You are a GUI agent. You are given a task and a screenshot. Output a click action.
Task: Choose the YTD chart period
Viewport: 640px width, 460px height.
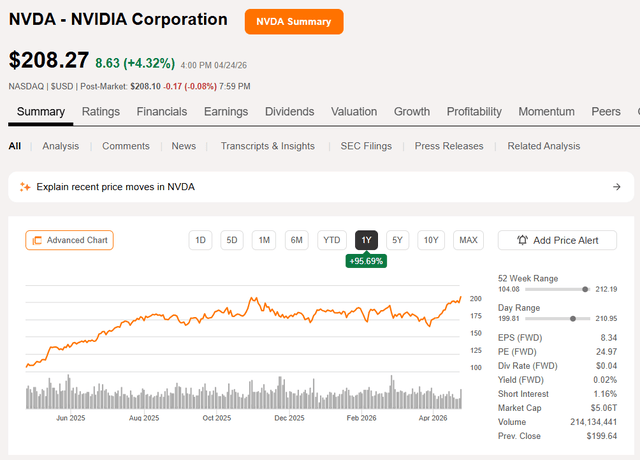[x=332, y=240]
